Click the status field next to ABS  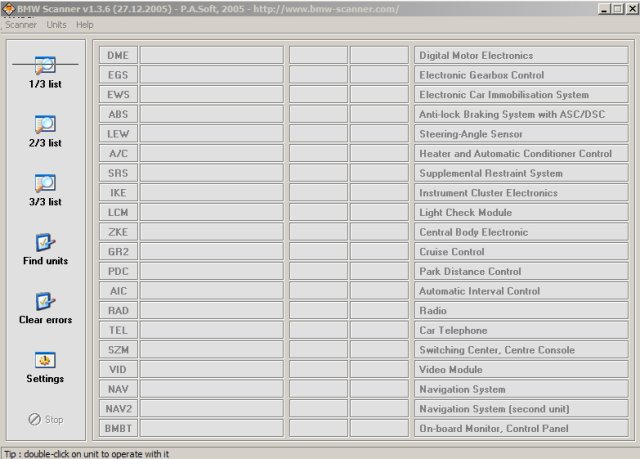point(211,114)
